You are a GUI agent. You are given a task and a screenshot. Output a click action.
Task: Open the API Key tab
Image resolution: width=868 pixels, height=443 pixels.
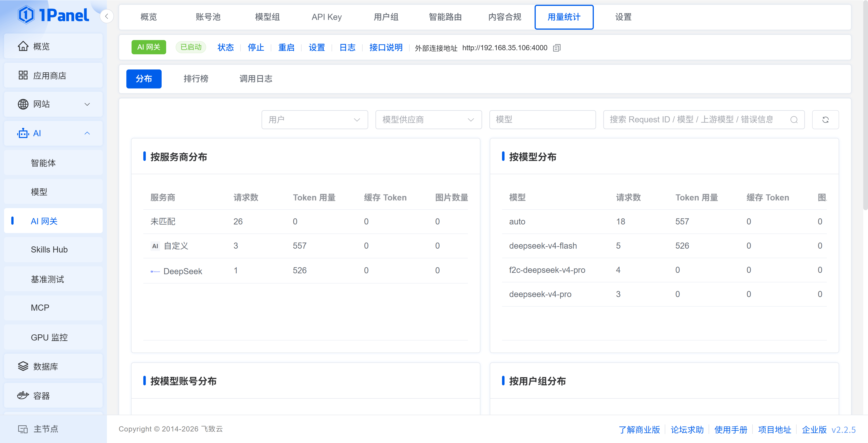(x=326, y=17)
